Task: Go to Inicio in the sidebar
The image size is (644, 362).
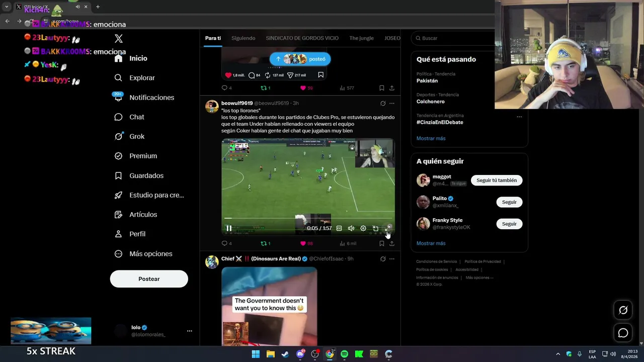Action: (x=131, y=58)
